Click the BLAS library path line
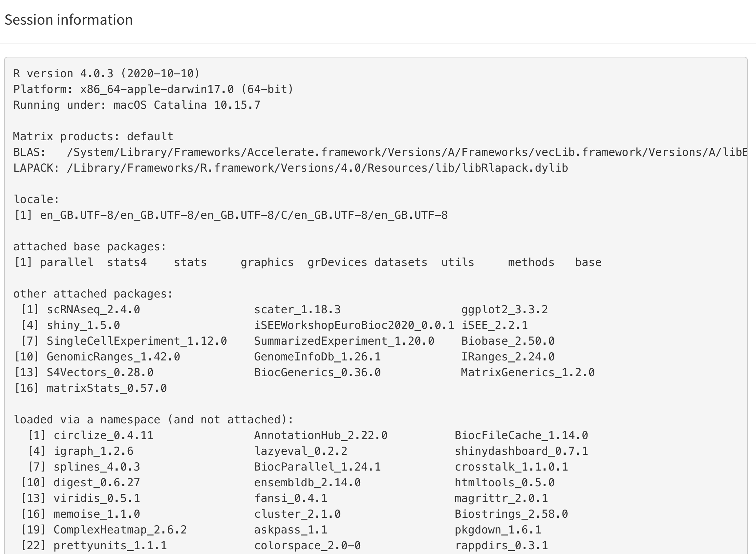Image resolution: width=756 pixels, height=554 pixels. (x=380, y=152)
